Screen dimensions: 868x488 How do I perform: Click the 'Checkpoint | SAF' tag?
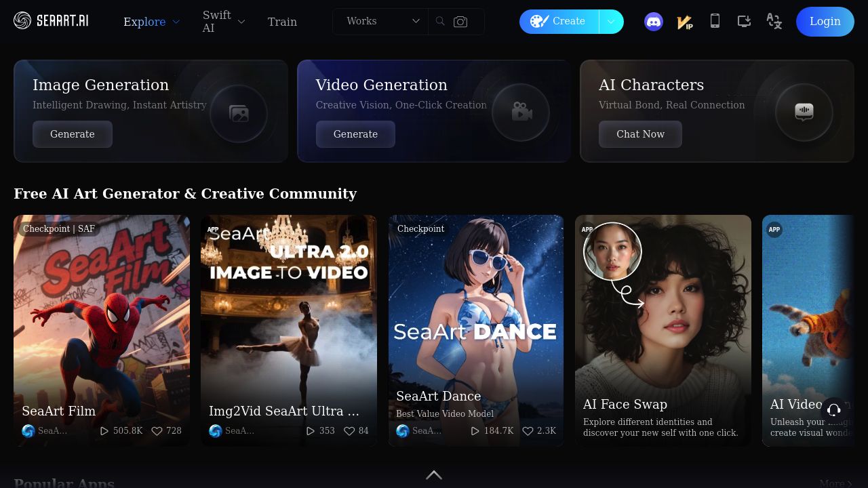(x=59, y=229)
